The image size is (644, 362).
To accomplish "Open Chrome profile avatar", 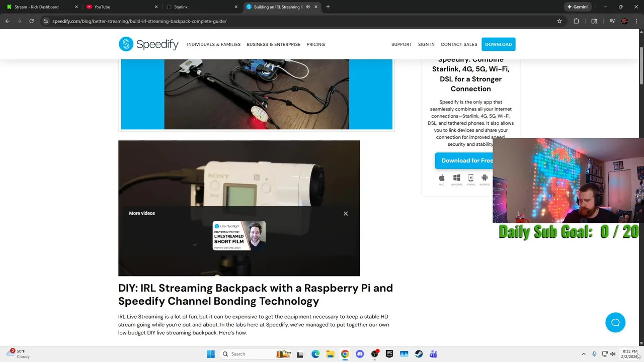I will pos(624,21).
